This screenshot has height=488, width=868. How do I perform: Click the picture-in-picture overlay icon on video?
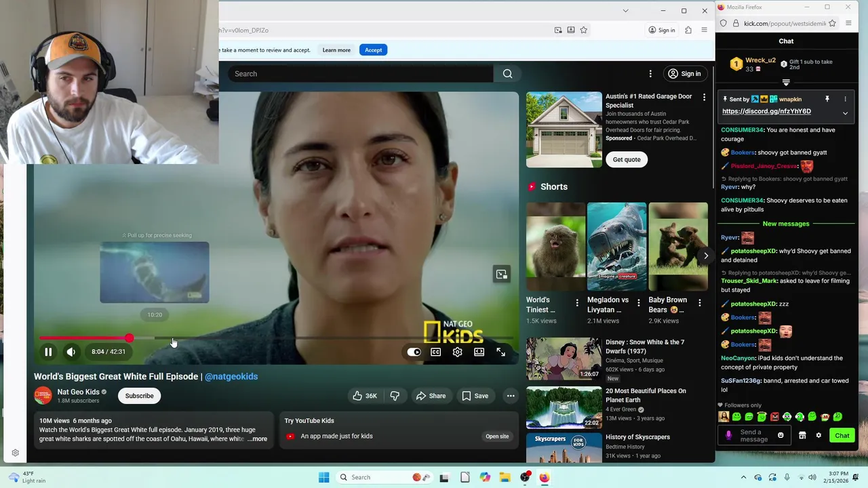(501, 274)
